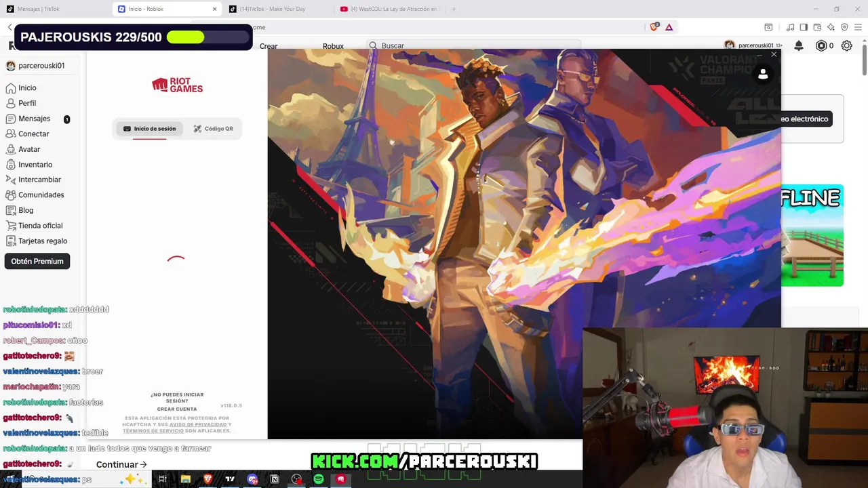The image size is (868, 488).
Task: Open Spotify on the taskbar
Action: 319,479
